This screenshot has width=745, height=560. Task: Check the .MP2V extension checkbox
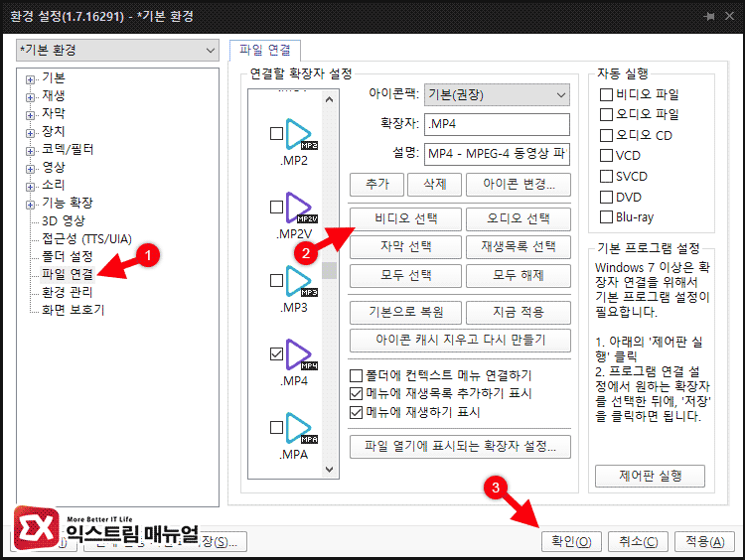[x=276, y=208]
